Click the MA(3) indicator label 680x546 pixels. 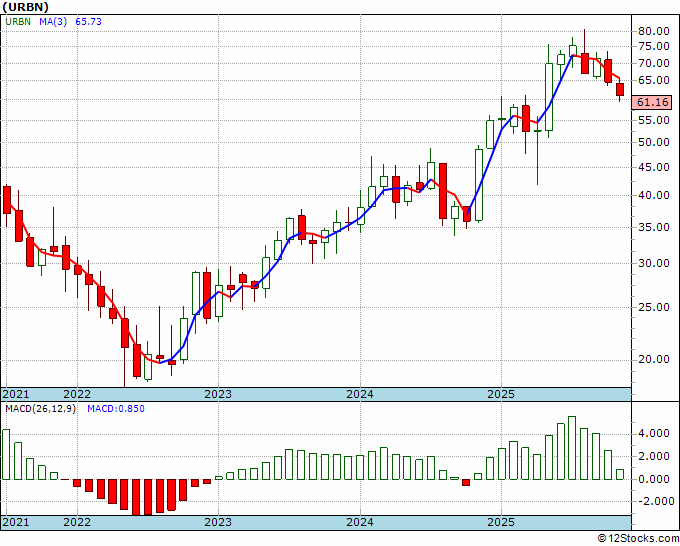coord(53,21)
